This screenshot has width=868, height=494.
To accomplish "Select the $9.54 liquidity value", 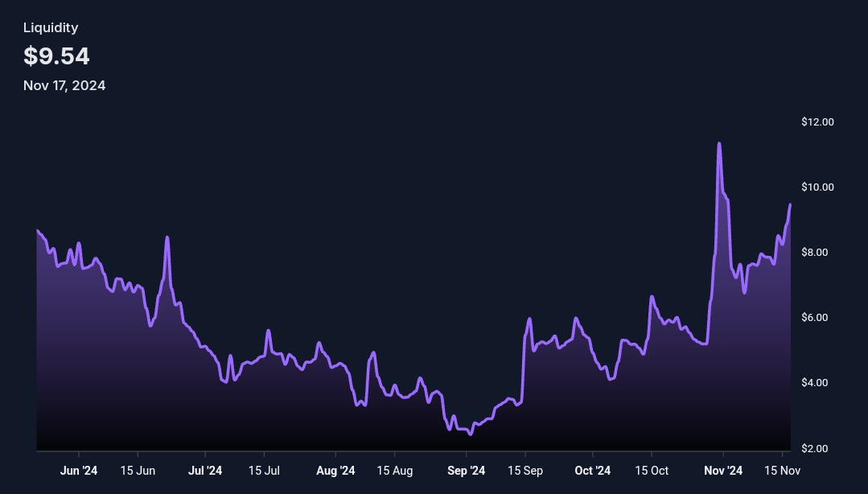I will coord(56,56).
